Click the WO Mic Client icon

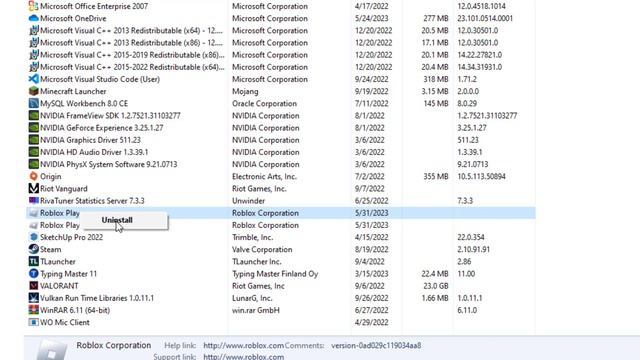(33, 322)
